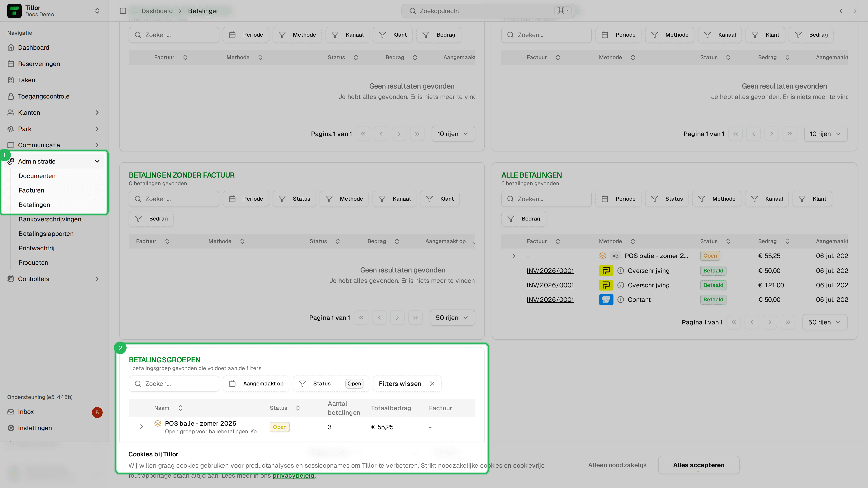Open Methode filter in Alle betalingen

[x=717, y=199]
